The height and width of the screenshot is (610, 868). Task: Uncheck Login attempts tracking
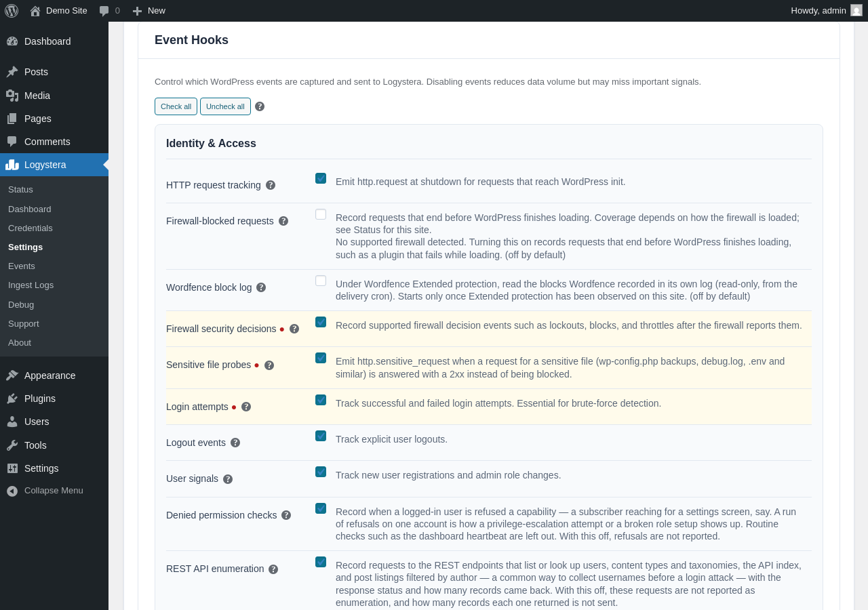pyautogui.click(x=321, y=400)
